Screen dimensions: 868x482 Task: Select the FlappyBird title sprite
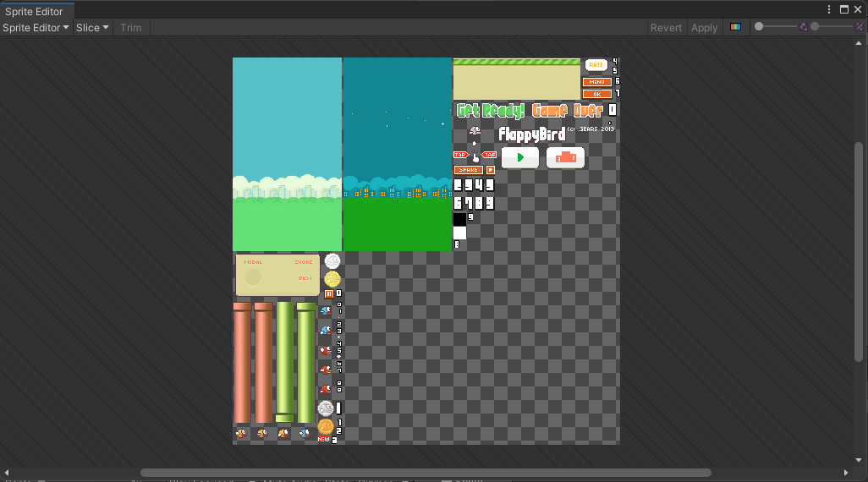point(532,134)
